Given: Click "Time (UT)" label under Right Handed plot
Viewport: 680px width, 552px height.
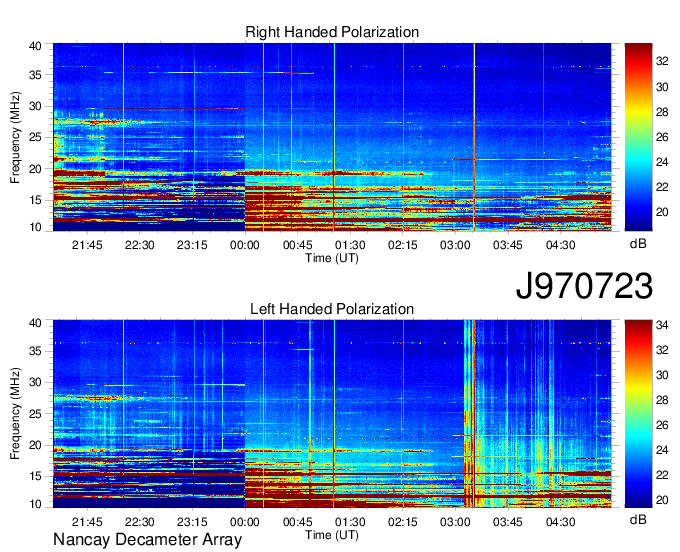Looking at the screenshot, I should pos(332,258).
